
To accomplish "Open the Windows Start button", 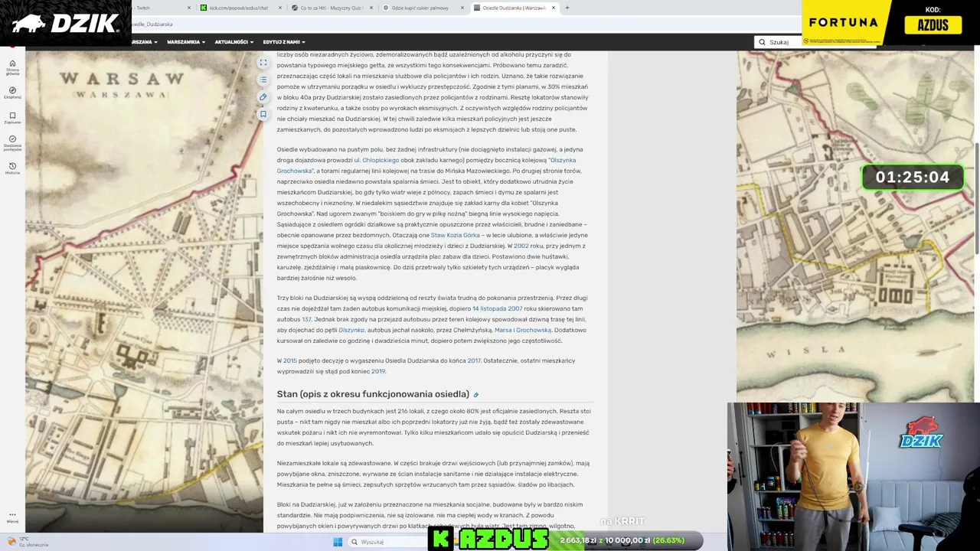I will pyautogui.click(x=338, y=542).
